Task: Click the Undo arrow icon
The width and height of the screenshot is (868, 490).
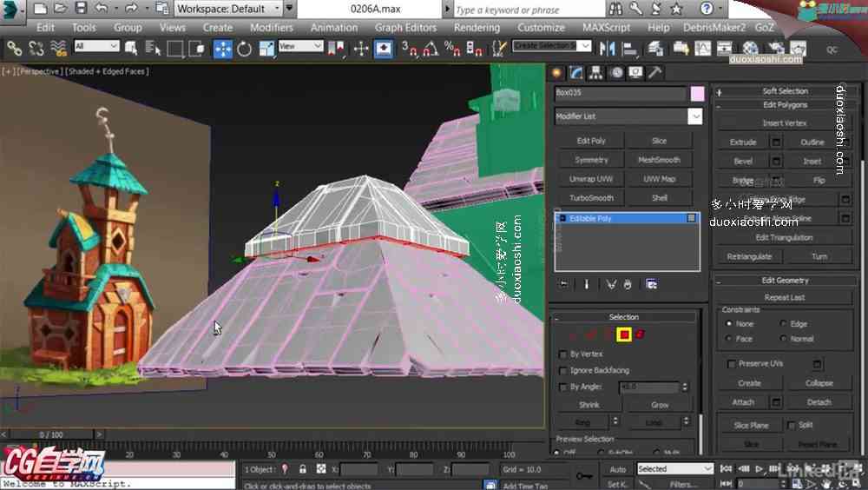Action: pyautogui.click(x=102, y=9)
